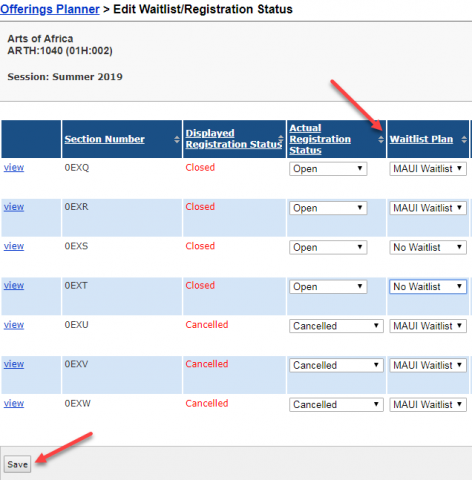Open Cancelled status dropdown for 0EXU

(336, 326)
